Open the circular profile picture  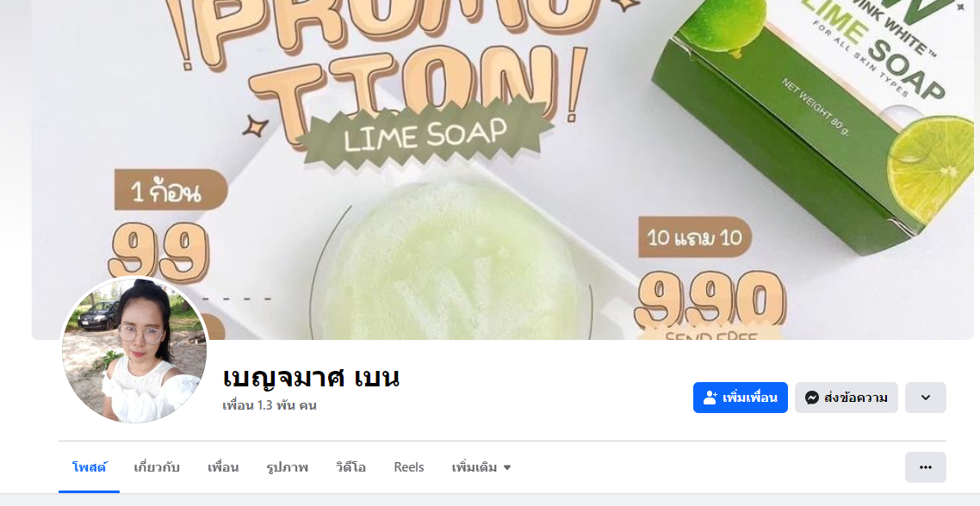(134, 350)
